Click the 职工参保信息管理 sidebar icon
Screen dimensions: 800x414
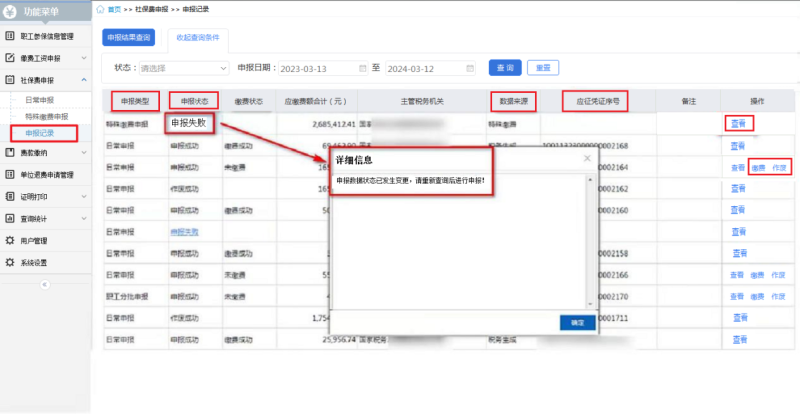(x=10, y=36)
